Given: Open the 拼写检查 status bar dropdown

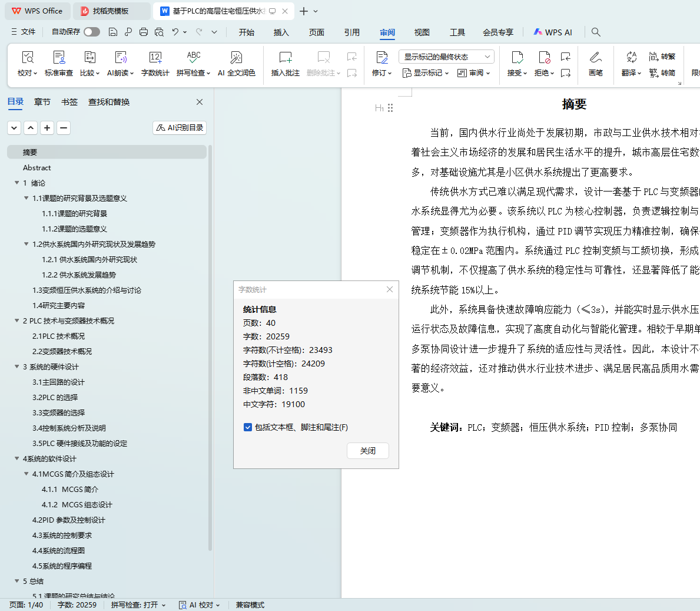Looking at the screenshot, I should point(138,605).
